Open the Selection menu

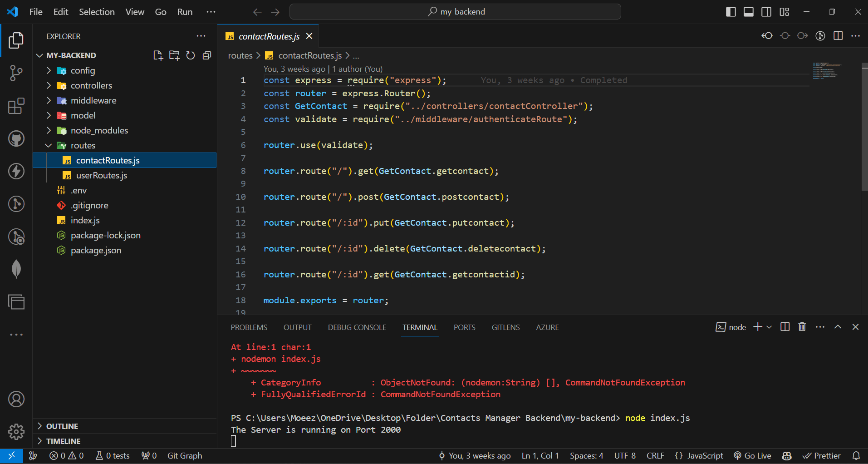tap(97, 12)
